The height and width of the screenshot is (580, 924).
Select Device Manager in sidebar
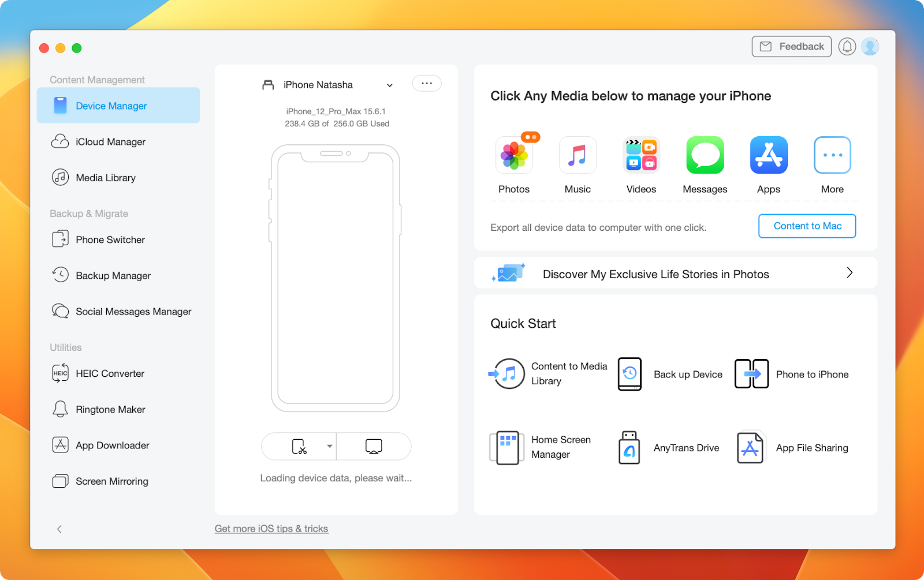pos(118,106)
